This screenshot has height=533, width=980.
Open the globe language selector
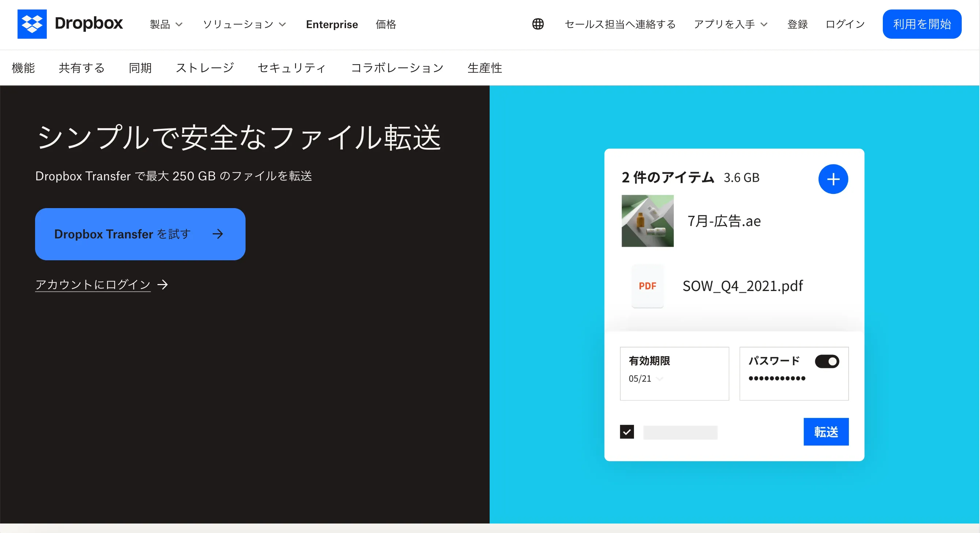point(538,24)
